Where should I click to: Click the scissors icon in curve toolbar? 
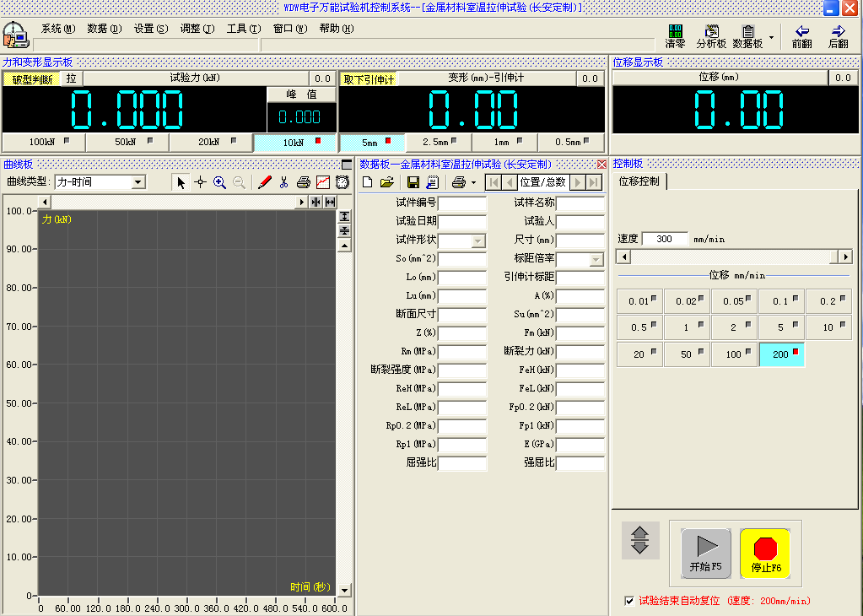(x=284, y=182)
